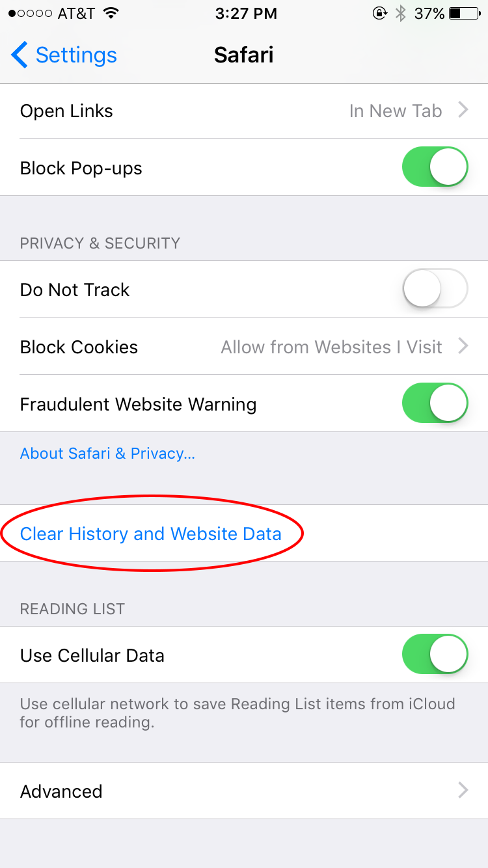Tap the 3:27 PM clock

[244, 14]
